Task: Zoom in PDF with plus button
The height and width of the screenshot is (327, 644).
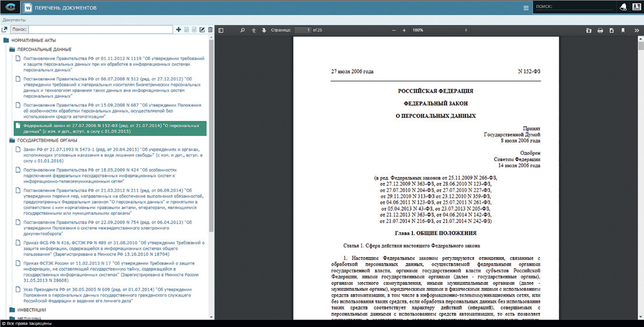Action: point(404,30)
